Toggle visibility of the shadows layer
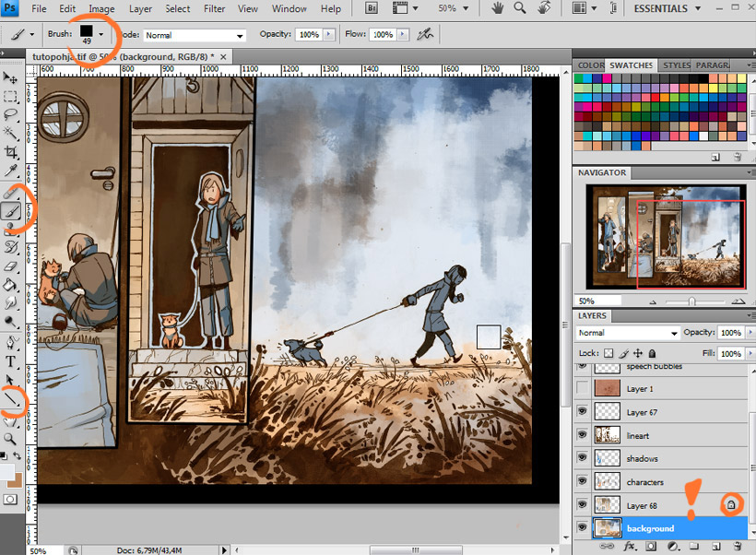 (x=582, y=458)
